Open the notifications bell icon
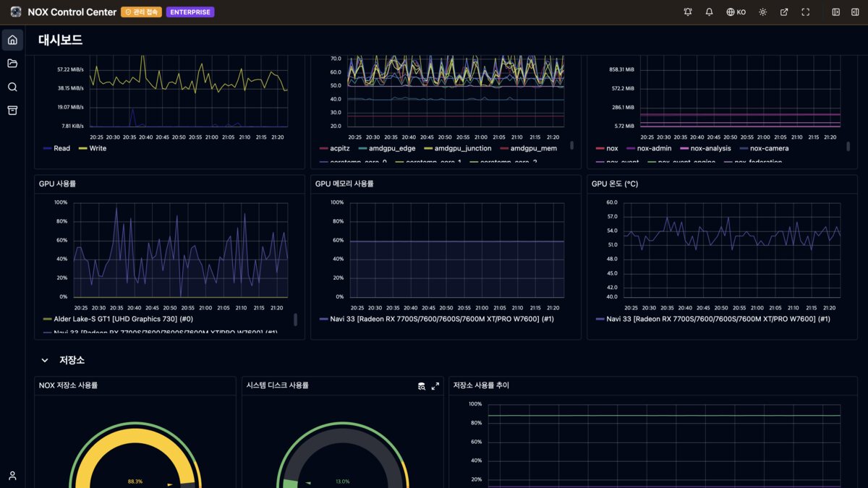 coord(709,12)
